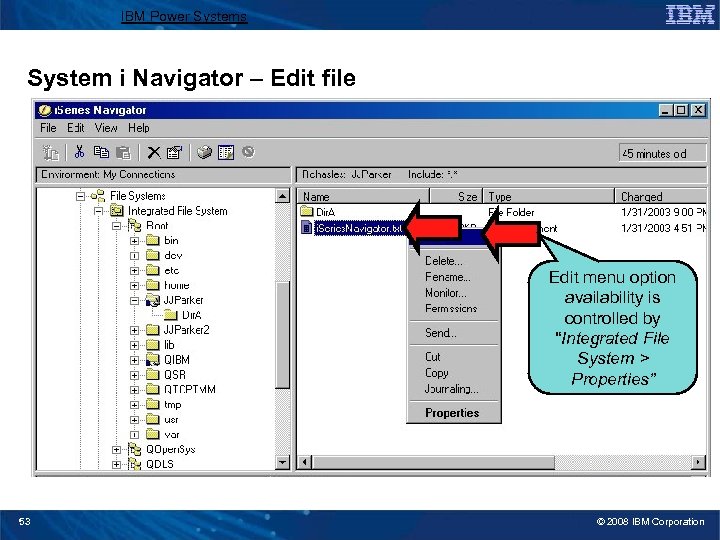The width and height of the screenshot is (720, 540).
Task: Collapse the JJParker folder node
Action: pos(134,301)
